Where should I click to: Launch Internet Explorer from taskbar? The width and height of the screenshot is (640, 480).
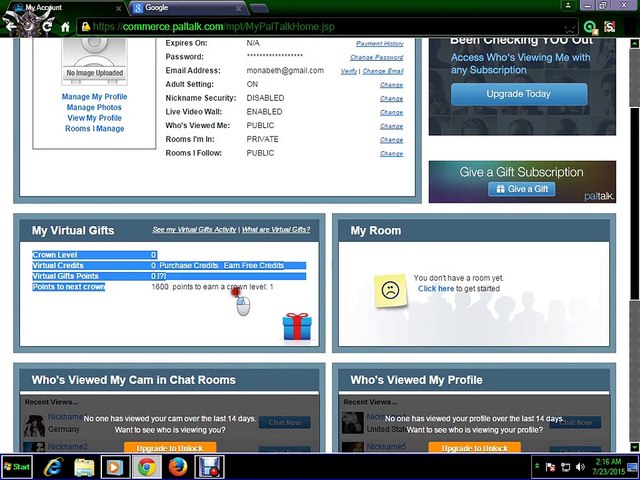pyautogui.click(x=53, y=467)
